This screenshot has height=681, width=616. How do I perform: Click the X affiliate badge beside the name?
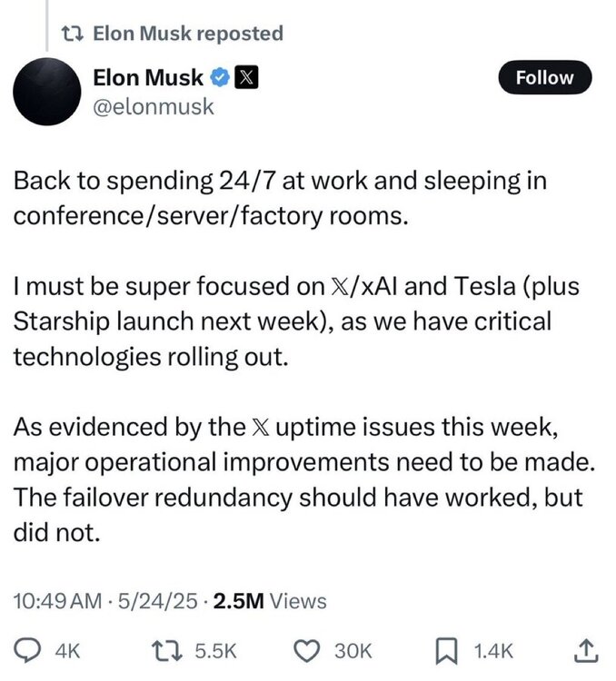point(245,78)
